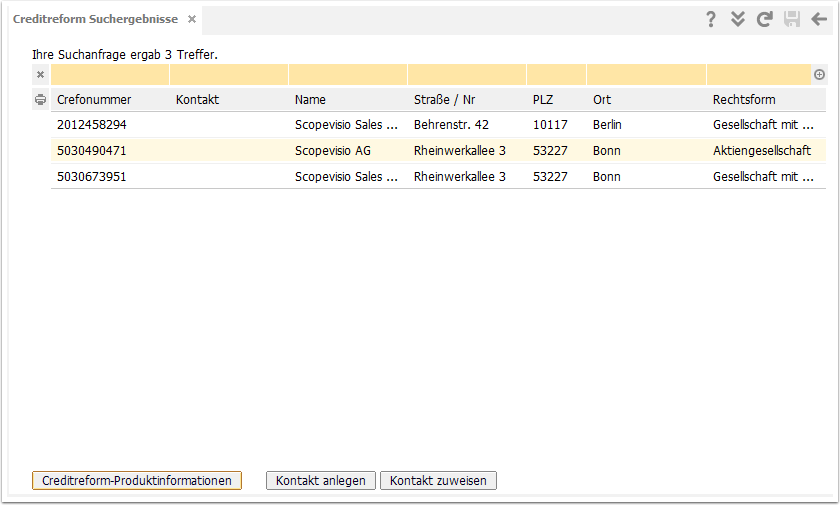This screenshot has width=840, height=505.
Task: Close the Creditreform Suchergebnisse tab
Action: tap(192, 19)
